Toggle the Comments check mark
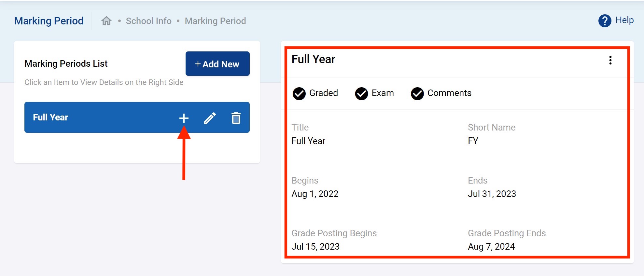 417,93
